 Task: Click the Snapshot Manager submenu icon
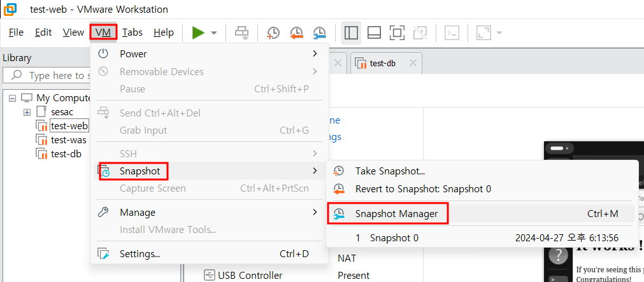pyautogui.click(x=339, y=213)
